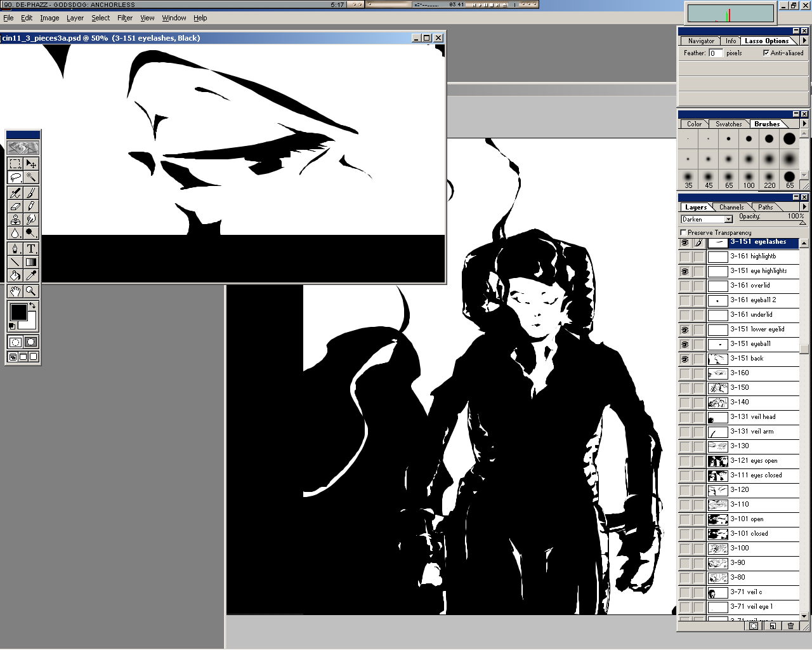This screenshot has height=650, width=812.
Task: Choose the soft 220 brush preset
Action: click(769, 178)
